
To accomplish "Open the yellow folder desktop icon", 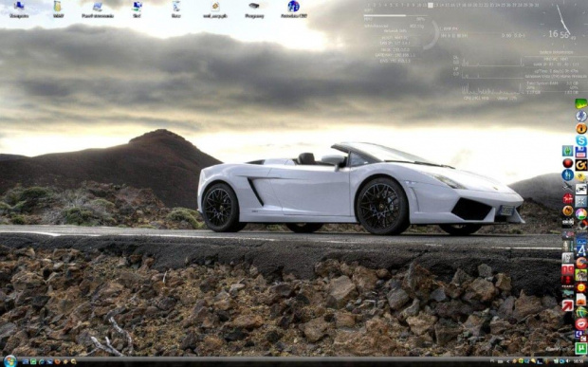I will tap(58, 9).
